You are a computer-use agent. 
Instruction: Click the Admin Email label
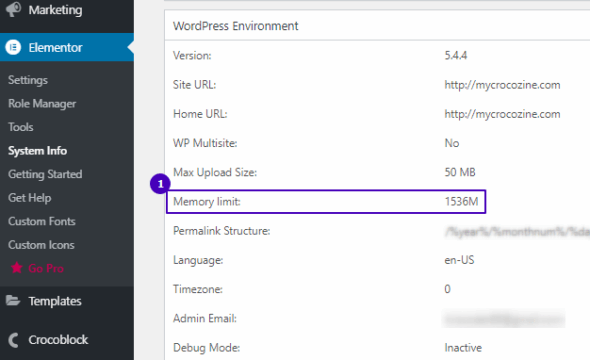click(205, 318)
